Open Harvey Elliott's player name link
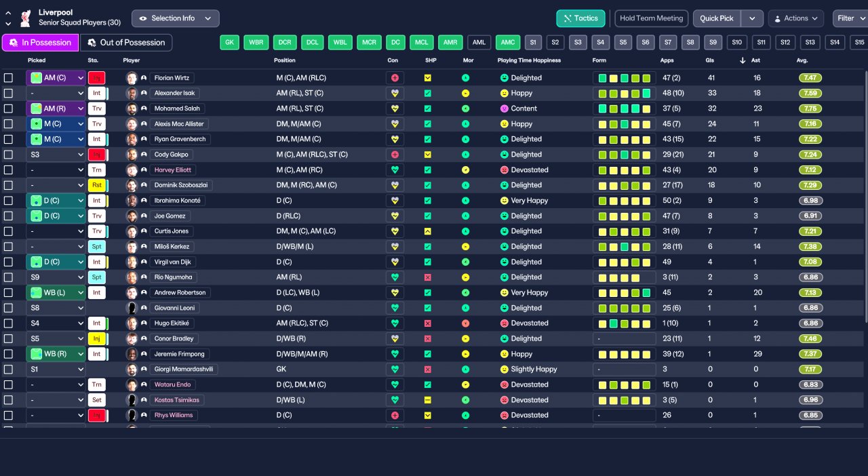 [173, 170]
